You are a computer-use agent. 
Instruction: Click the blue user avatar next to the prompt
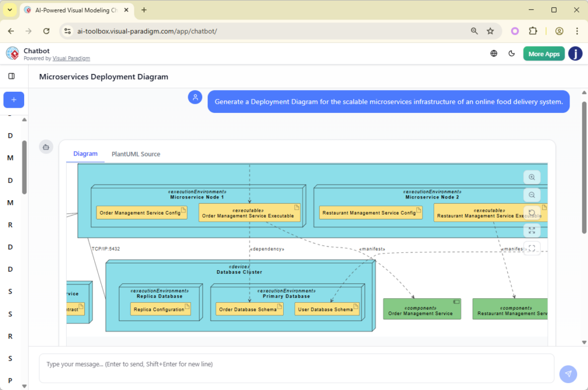[x=195, y=97]
